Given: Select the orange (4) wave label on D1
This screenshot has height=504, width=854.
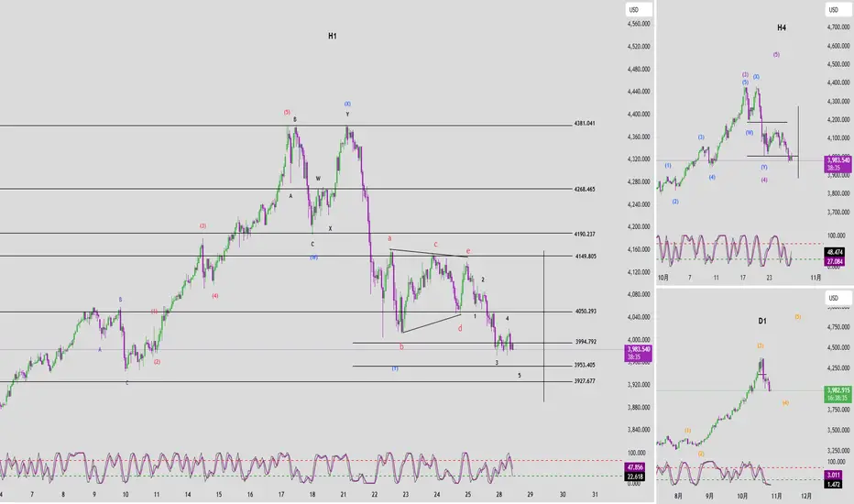Looking at the screenshot, I should [x=785, y=402].
